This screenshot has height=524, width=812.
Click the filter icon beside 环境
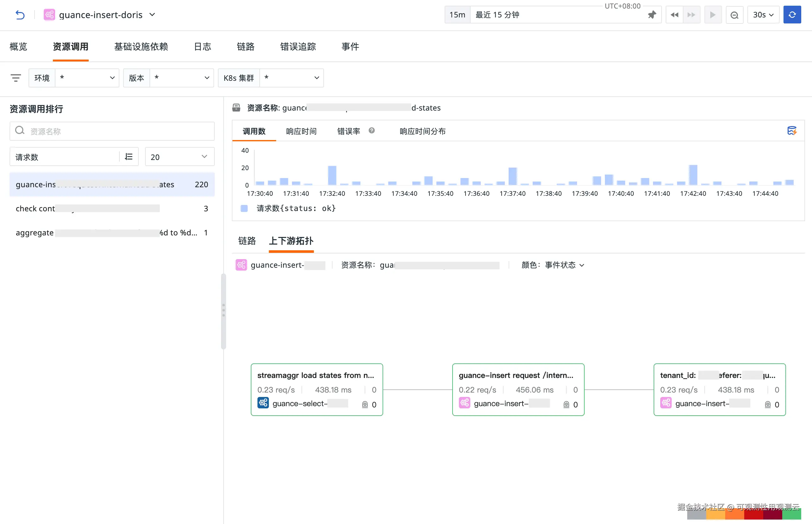(16, 78)
